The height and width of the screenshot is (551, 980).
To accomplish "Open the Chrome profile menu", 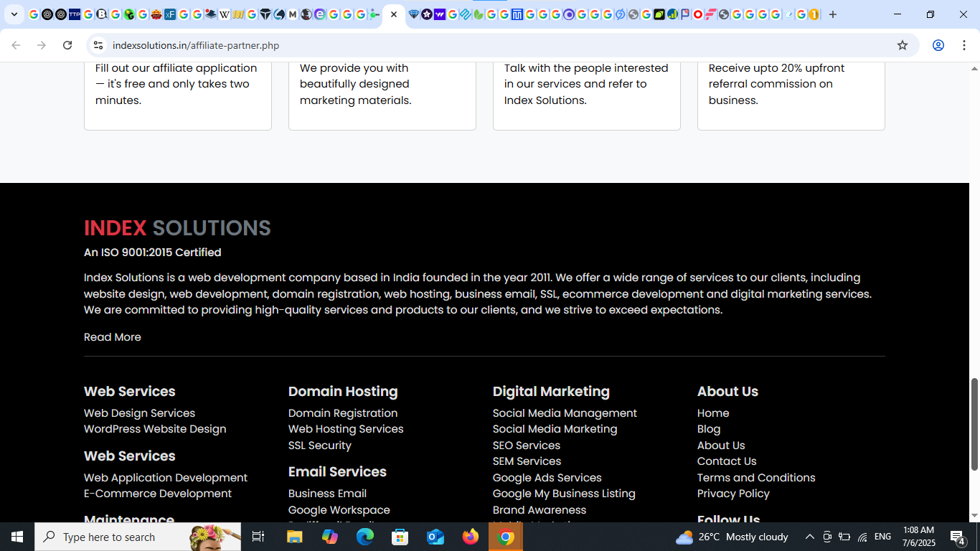I will click(938, 45).
